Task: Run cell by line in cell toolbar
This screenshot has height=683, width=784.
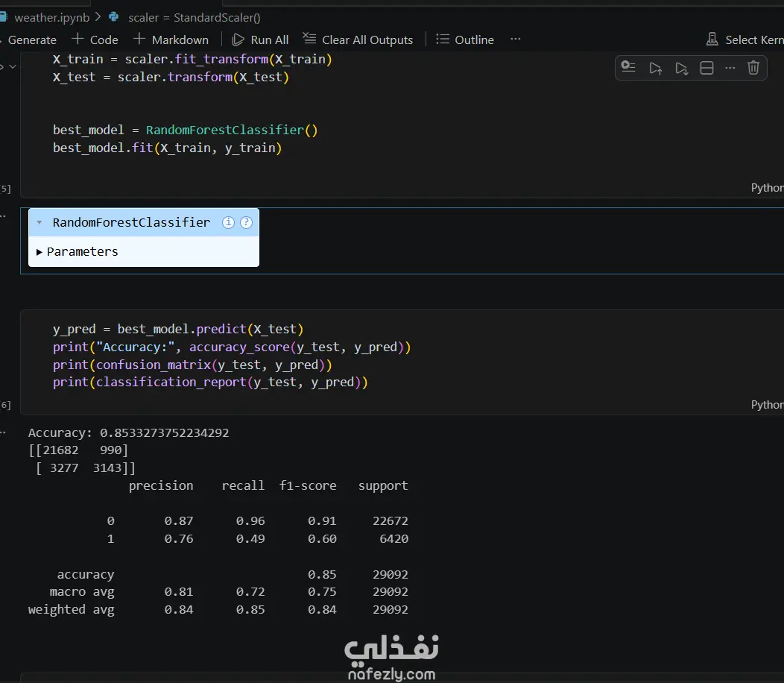Action: [628, 68]
